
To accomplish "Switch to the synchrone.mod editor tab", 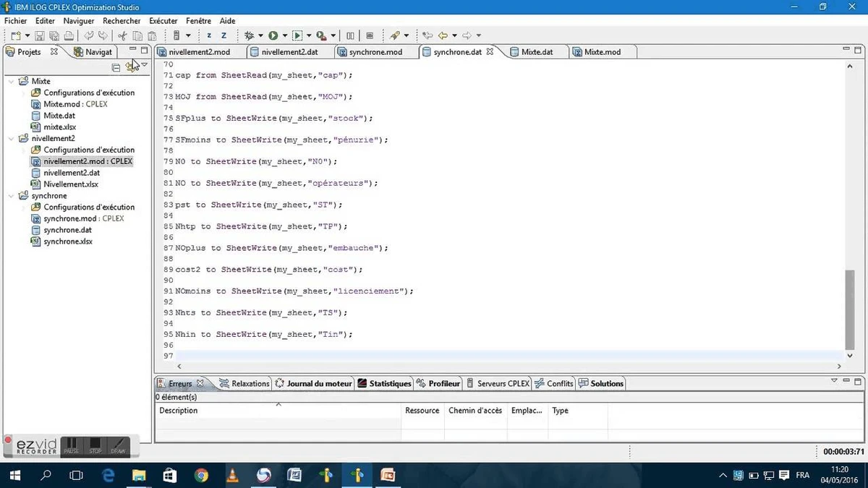I will (375, 52).
